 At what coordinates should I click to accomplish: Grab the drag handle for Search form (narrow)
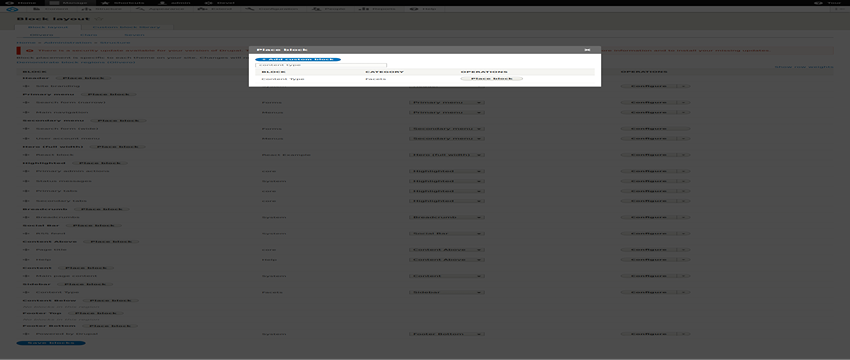(26, 102)
